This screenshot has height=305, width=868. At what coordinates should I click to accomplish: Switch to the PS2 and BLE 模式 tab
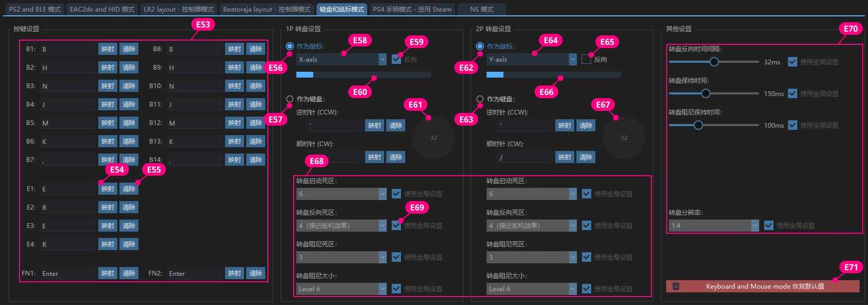pyautogui.click(x=35, y=9)
